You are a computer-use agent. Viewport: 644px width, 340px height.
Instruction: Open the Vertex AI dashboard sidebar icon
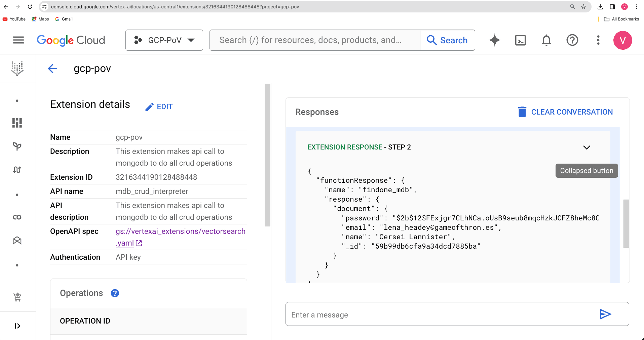click(17, 123)
